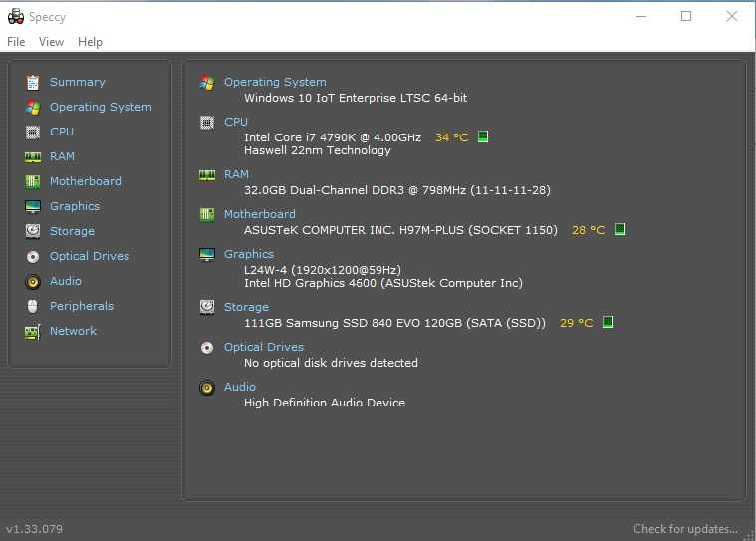The image size is (756, 541).
Task: Click the green SSD temperature indicator icon
Action: (608, 322)
